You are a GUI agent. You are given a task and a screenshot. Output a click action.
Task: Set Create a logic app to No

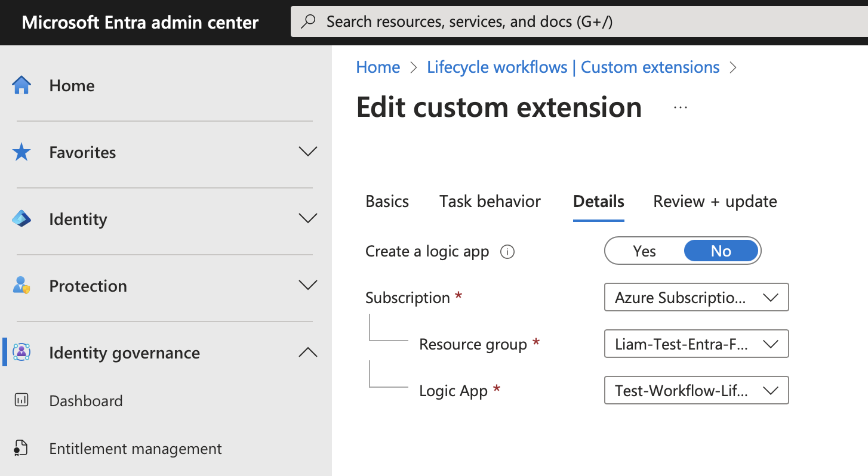[721, 251]
